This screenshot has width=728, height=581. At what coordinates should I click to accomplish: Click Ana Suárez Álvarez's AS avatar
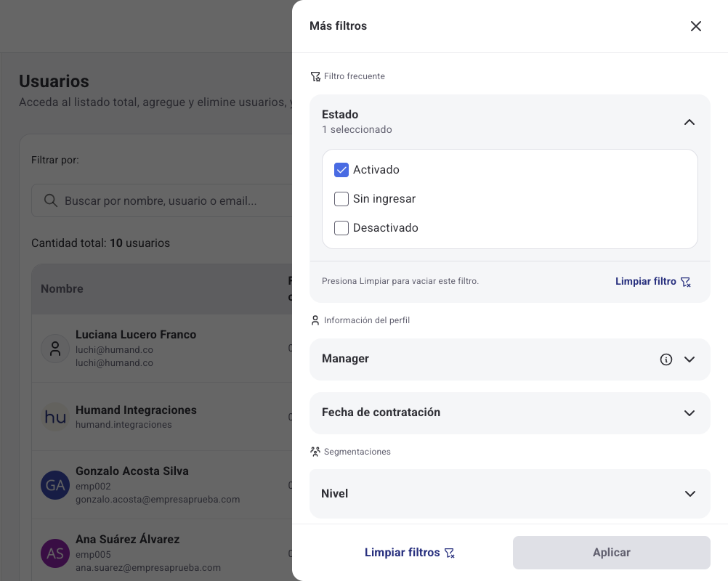[55, 553]
